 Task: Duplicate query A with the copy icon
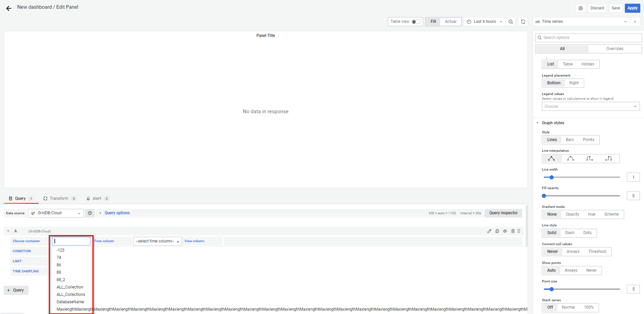497,231
